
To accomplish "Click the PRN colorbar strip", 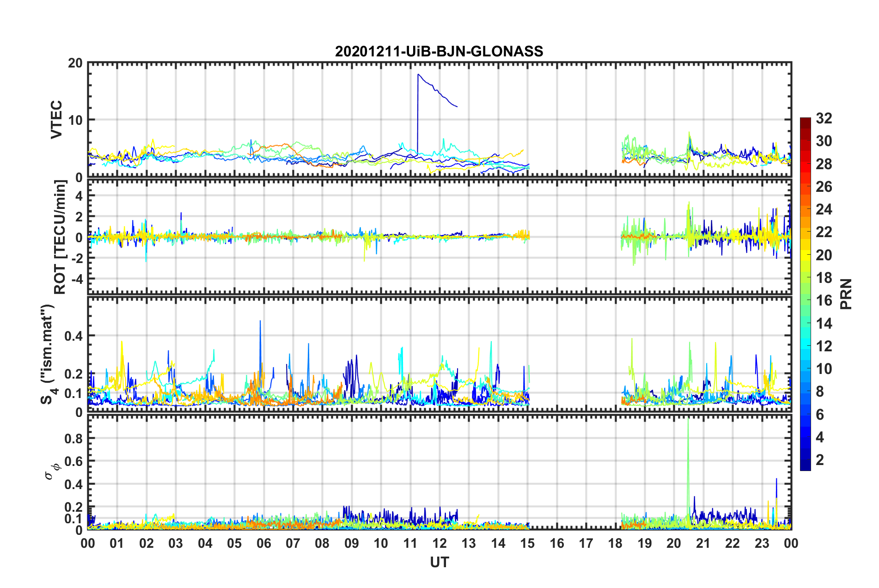I will click(x=806, y=294).
